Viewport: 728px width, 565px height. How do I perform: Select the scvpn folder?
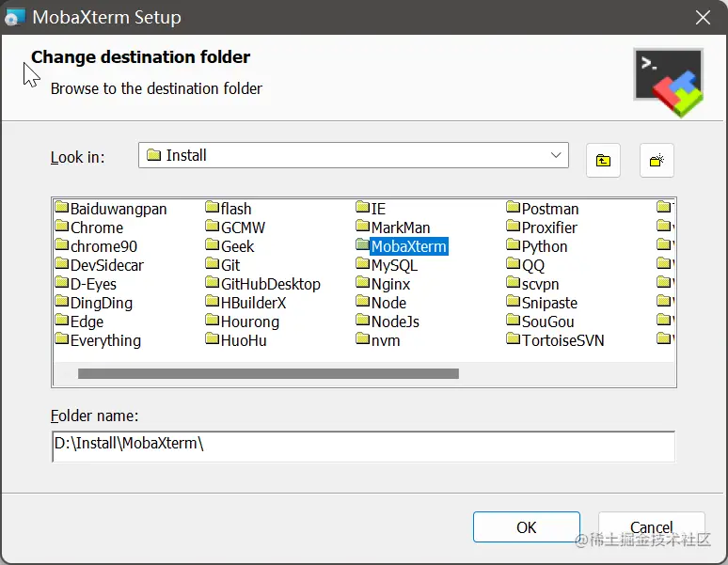[533, 284]
